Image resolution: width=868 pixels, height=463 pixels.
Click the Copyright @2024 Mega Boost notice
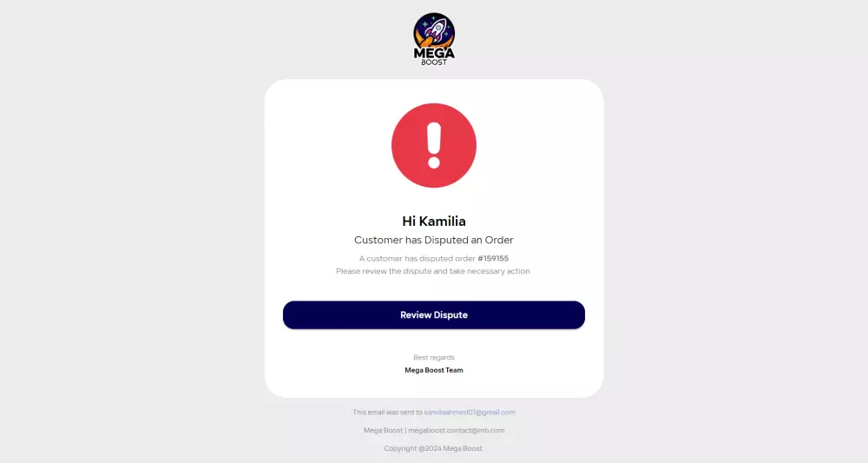pyautogui.click(x=434, y=448)
